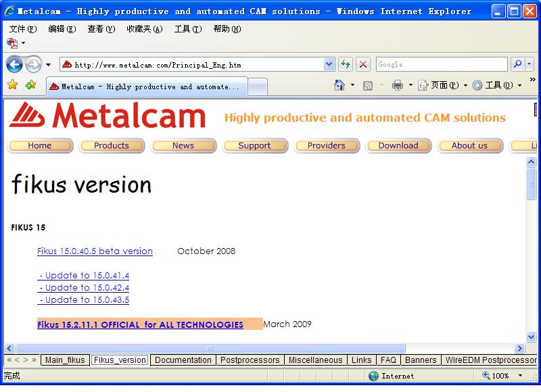Click the Print icon
Viewport: 541px width, 392px height.
(x=398, y=84)
